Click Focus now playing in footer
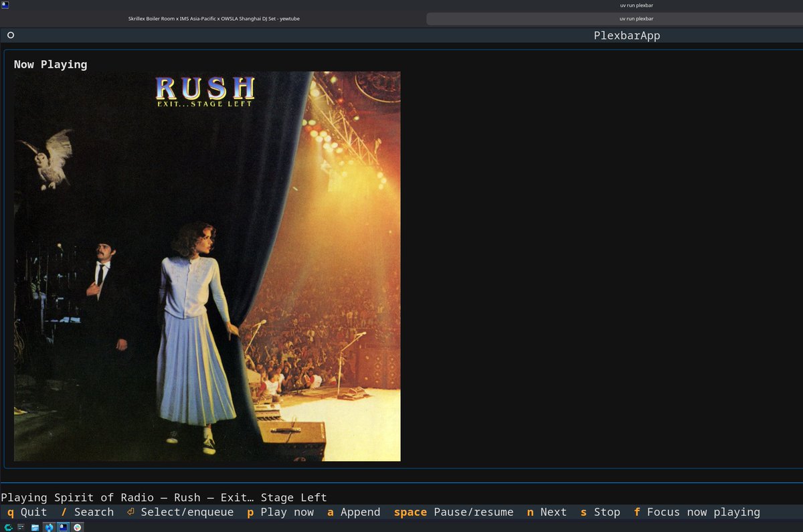Image resolution: width=803 pixels, height=532 pixels. point(697,512)
